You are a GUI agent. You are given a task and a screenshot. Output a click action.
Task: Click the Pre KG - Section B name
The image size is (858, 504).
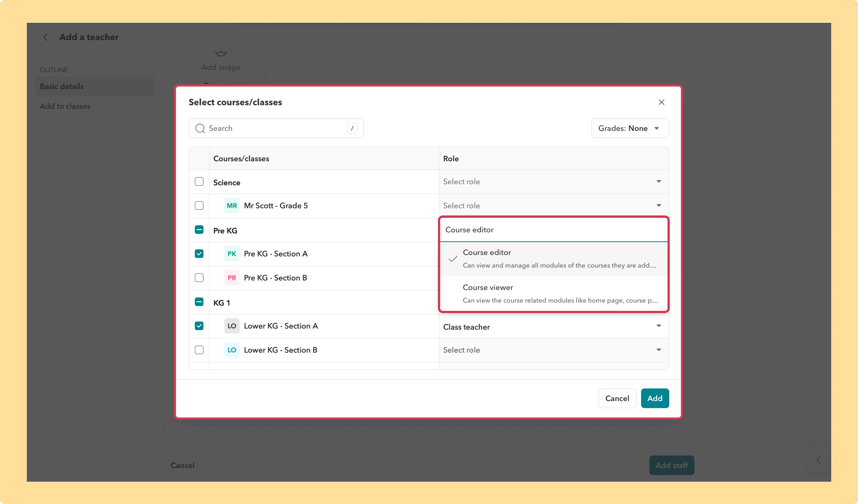pyautogui.click(x=275, y=278)
